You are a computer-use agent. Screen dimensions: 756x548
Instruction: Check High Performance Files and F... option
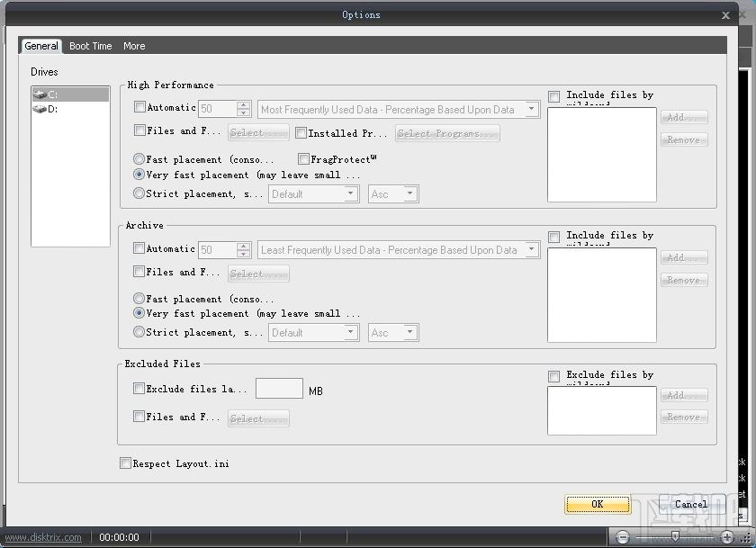(139, 130)
